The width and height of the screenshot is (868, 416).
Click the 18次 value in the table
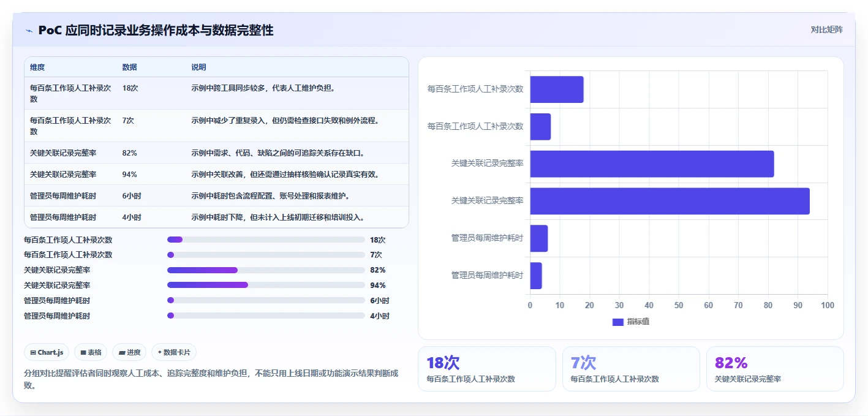[130, 88]
